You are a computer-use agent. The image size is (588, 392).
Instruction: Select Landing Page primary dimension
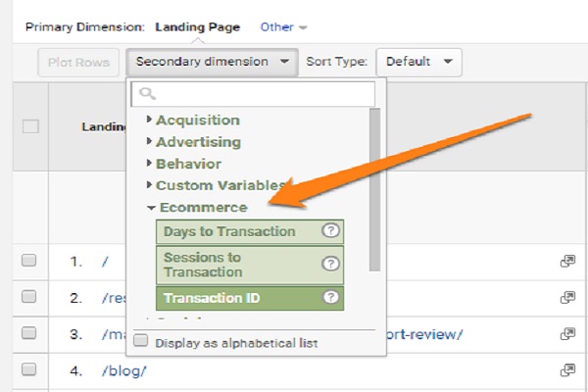point(198,27)
